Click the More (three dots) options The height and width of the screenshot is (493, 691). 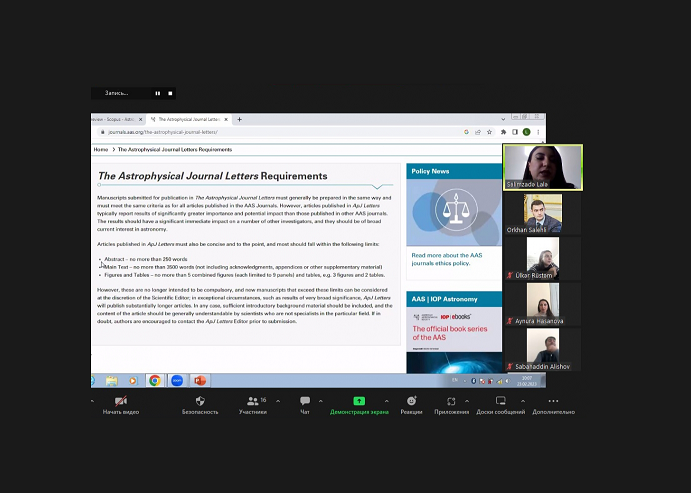coord(553,401)
